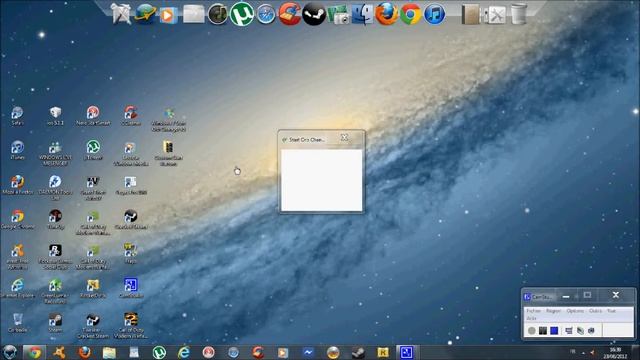The width and height of the screenshot is (640, 360).
Task: Switch to CamStudio in the taskbar
Action: 406,352
